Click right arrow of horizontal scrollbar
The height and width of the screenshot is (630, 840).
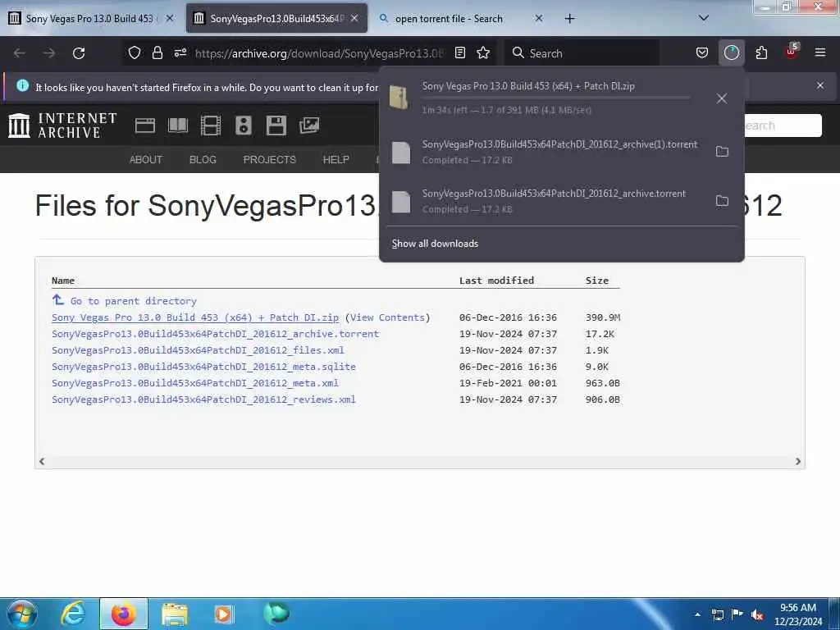pyautogui.click(x=797, y=461)
